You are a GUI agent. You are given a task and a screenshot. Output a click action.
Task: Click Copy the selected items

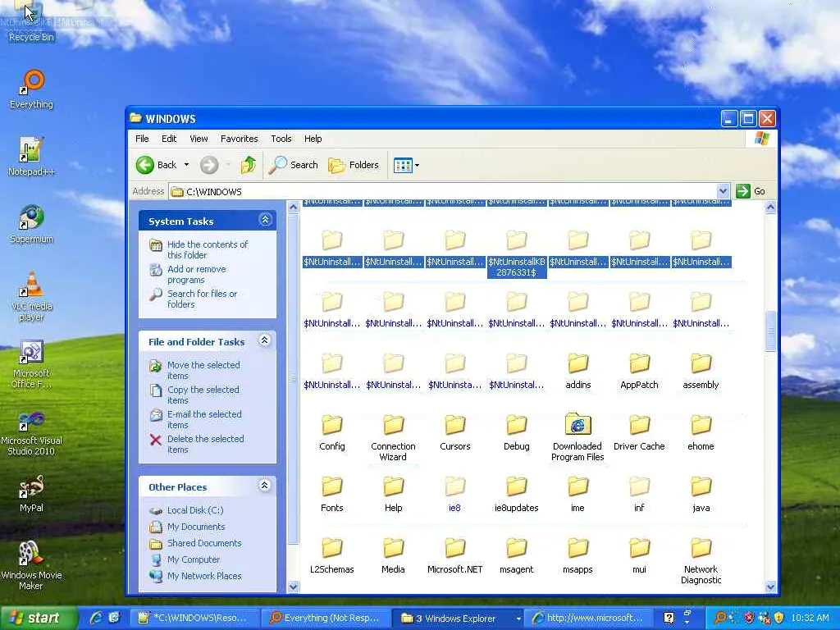(x=203, y=395)
